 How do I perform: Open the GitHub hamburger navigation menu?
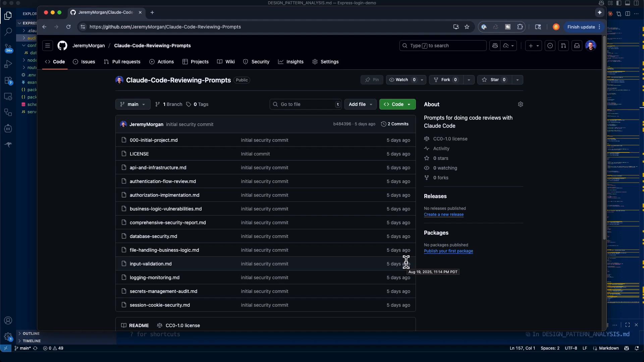coord(48,46)
